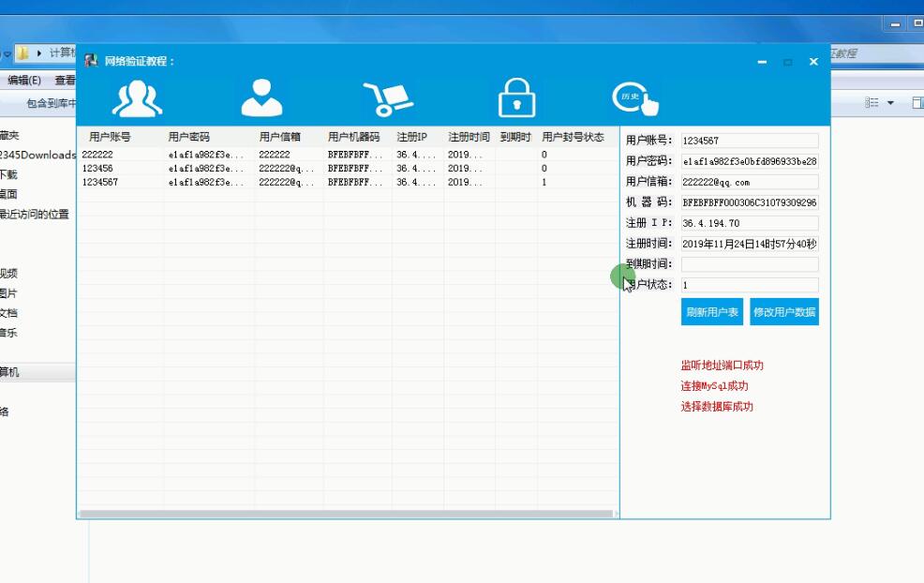
Task: Expand the view options dropdown arrow
Action: (890, 103)
